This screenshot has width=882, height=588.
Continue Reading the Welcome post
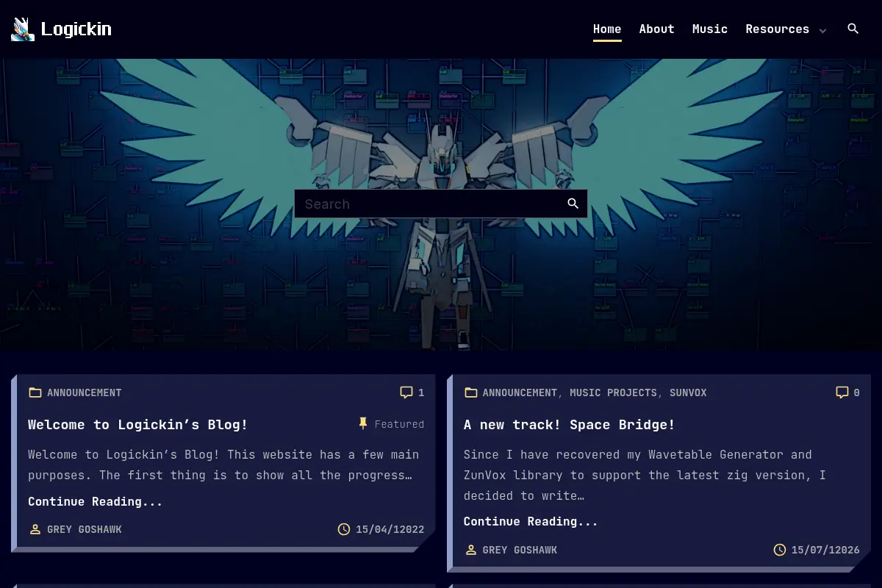click(x=96, y=501)
